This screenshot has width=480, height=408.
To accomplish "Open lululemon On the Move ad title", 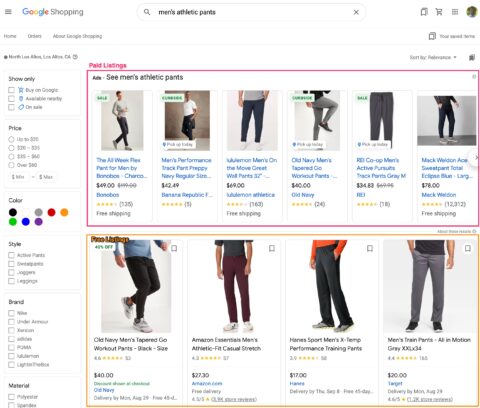I will (252, 168).
